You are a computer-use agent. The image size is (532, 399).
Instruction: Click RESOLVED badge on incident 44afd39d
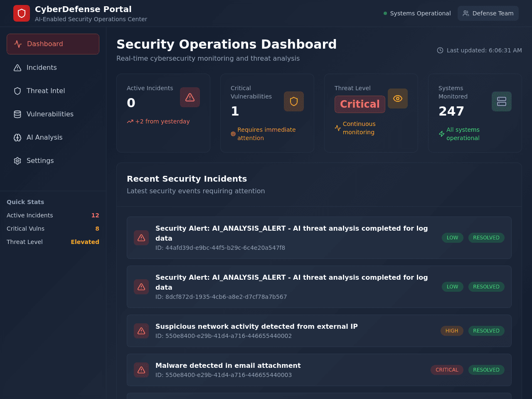486,238
